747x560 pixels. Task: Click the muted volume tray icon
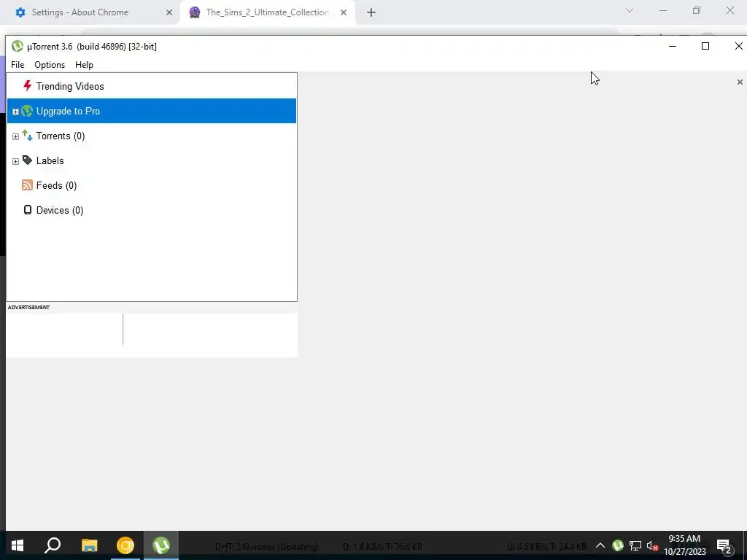point(653,546)
